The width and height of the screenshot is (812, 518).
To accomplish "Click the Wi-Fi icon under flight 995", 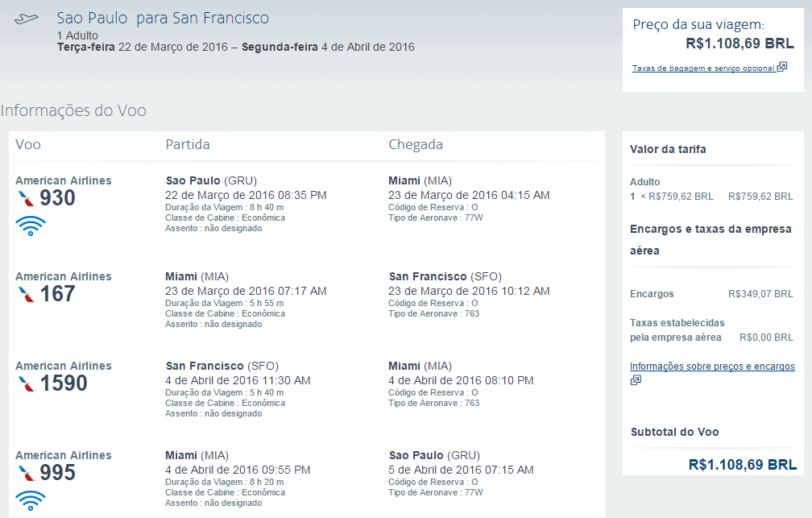I will coord(31,500).
